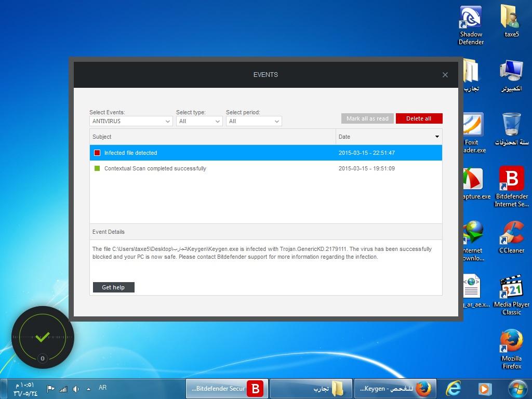Open Internet Explorer from taskbar
The image size is (532, 399).
[x=453, y=389]
